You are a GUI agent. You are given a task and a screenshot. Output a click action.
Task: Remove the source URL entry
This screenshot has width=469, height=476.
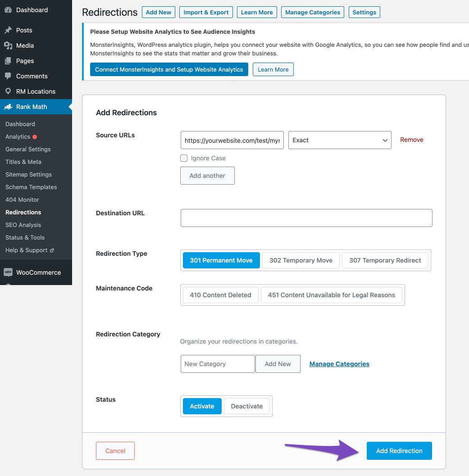(411, 140)
